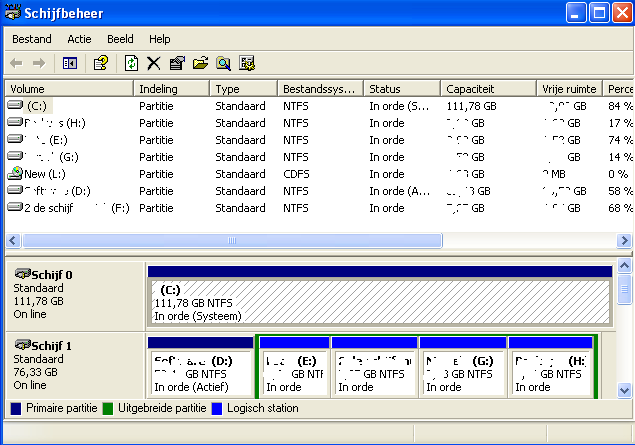Image resolution: width=635 pixels, height=445 pixels.
Task: Click the Logisch station legend swatch
Action: [x=217, y=409]
